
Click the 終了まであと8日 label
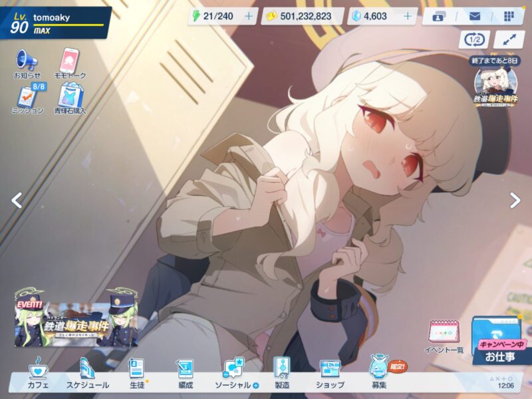(495, 61)
